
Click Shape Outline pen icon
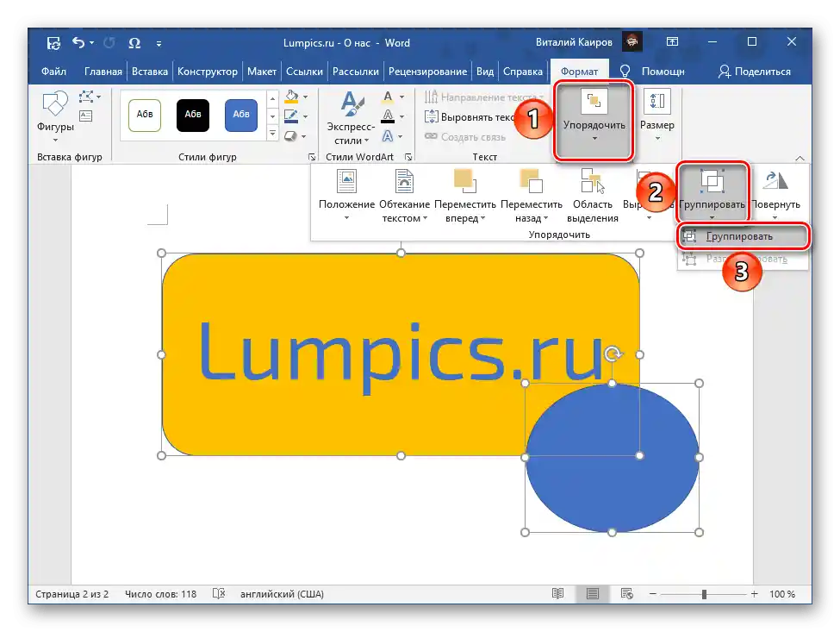click(291, 116)
